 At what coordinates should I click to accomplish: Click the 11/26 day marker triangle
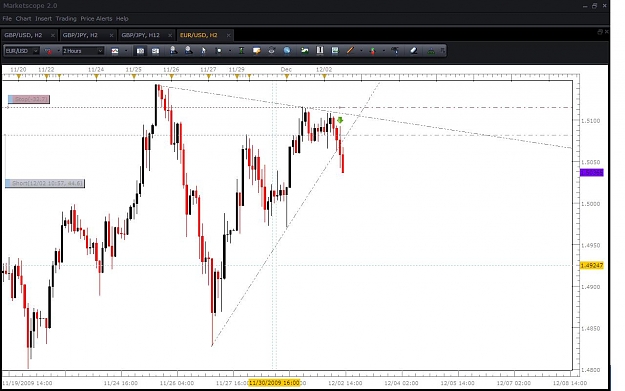171,77
